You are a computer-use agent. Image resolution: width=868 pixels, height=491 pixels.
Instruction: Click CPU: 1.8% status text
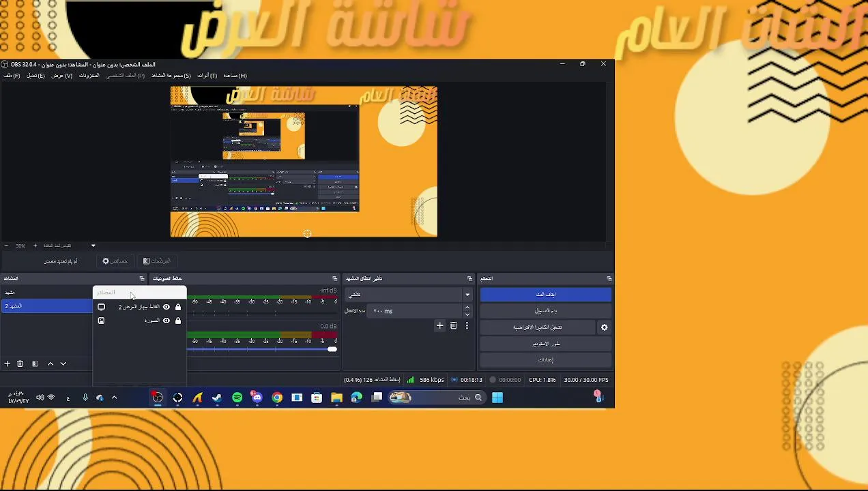pos(542,380)
